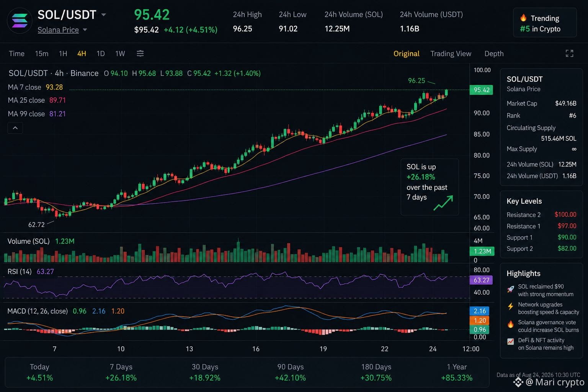This screenshot has width=588, height=392.
Task: Click Support 1 $90.00 level
Action: click(541, 237)
